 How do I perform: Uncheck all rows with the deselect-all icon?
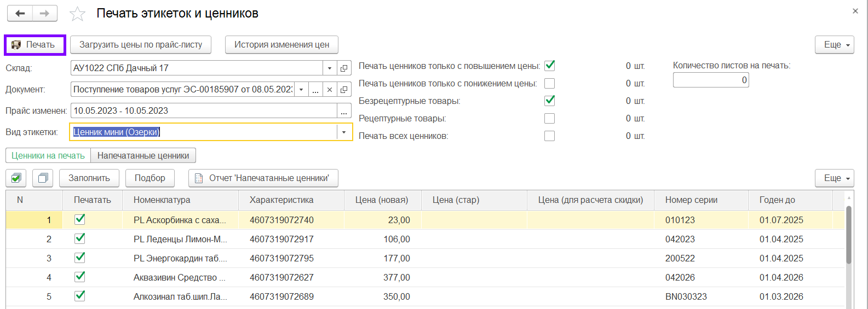(x=42, y=178)
